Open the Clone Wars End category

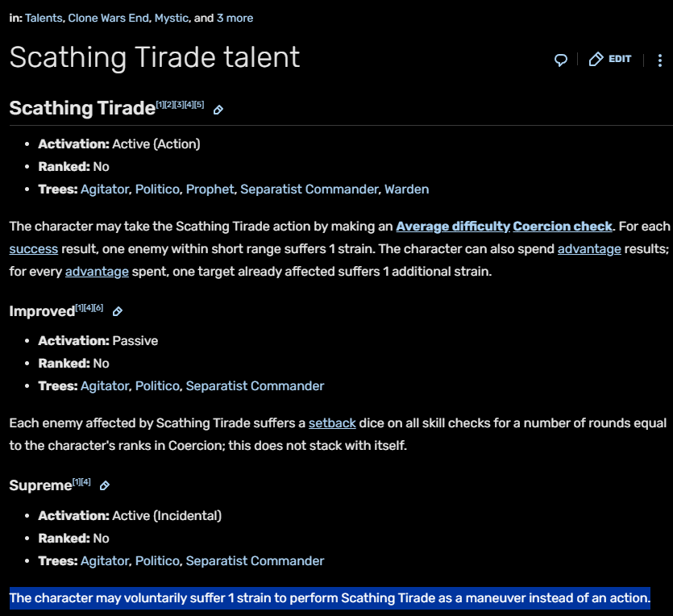(x=108, y=18)
